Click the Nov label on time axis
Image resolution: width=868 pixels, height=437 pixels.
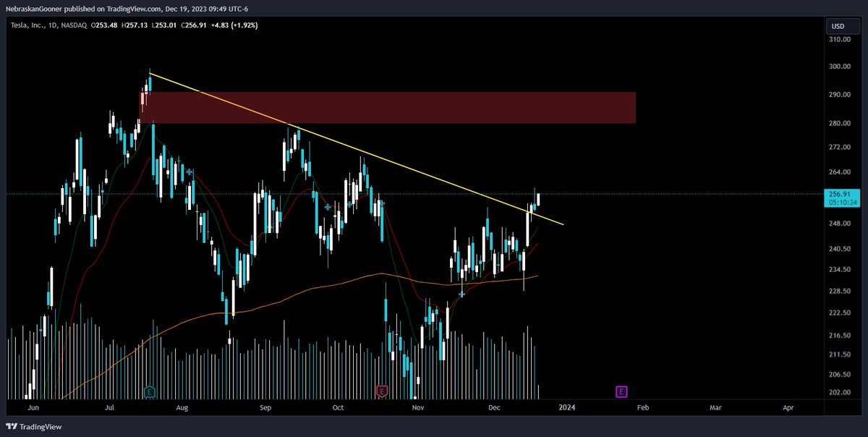417,408
